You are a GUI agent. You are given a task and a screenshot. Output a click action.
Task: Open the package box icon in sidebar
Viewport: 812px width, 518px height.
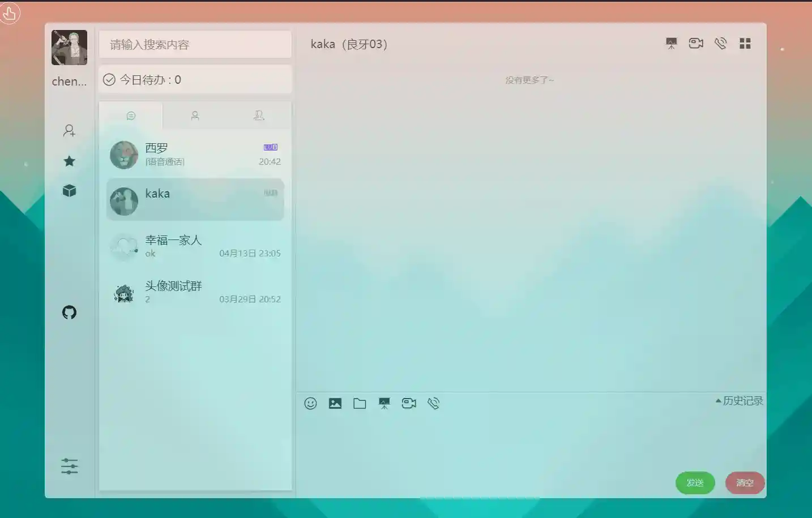tap(69, 191)
